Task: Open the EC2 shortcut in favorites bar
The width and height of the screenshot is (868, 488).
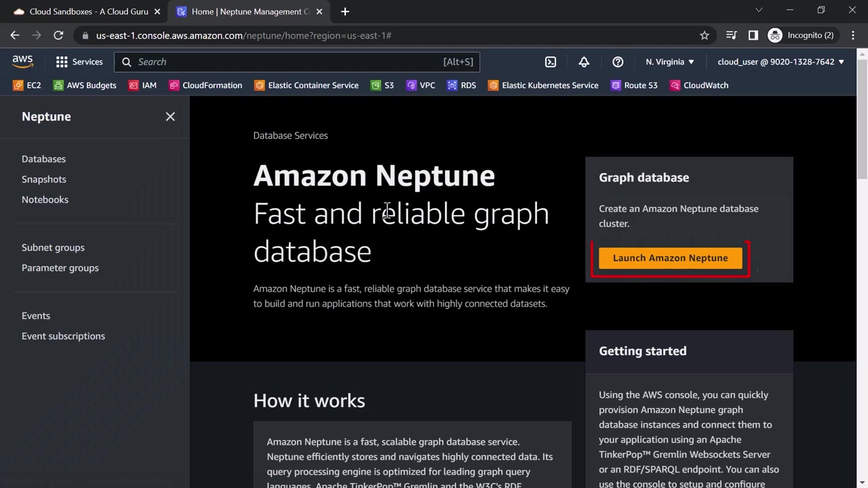Action: (x=27, y=85)
